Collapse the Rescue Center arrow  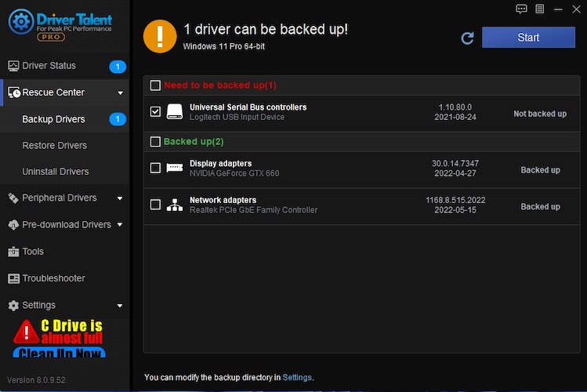pos(120,93)
